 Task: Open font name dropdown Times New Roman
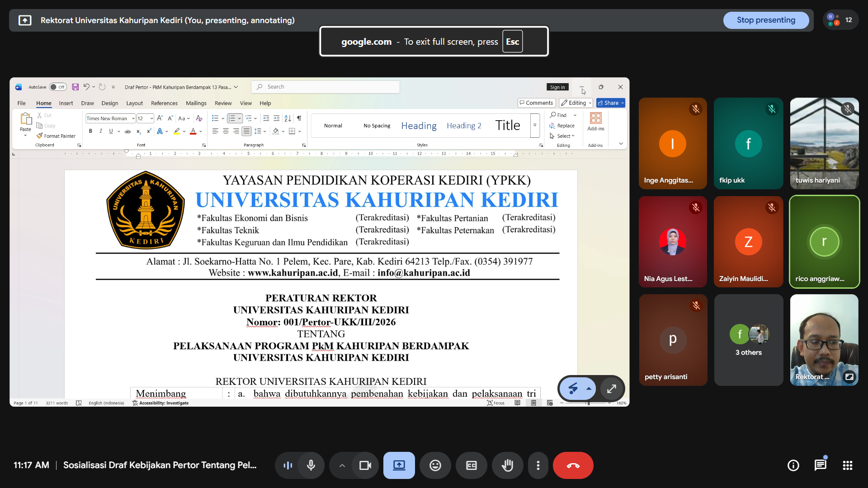point(133,118)
